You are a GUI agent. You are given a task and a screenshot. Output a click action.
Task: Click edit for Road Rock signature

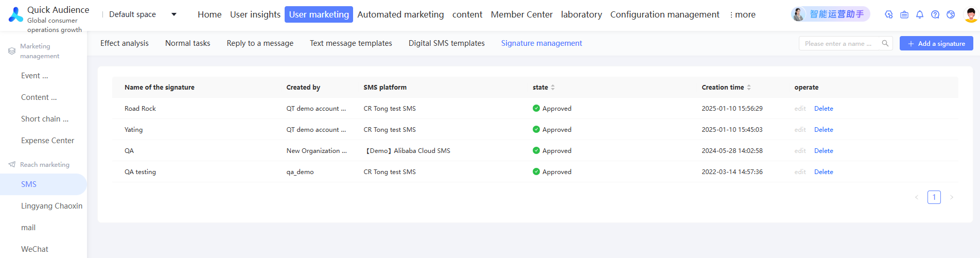800,108
